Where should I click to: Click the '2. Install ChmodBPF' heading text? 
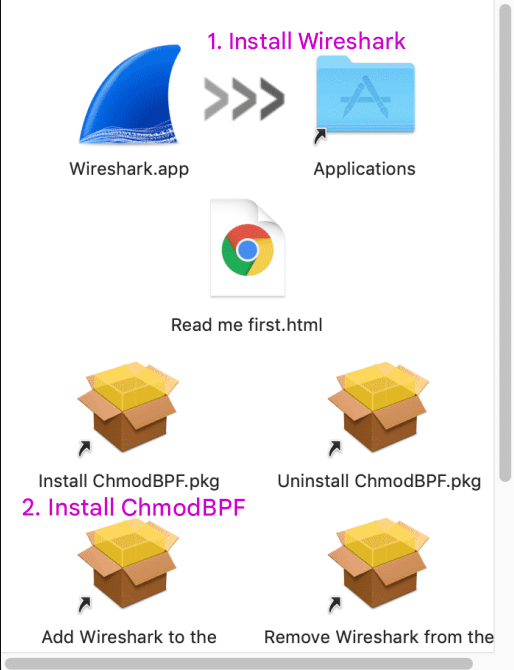pos(134,508)
